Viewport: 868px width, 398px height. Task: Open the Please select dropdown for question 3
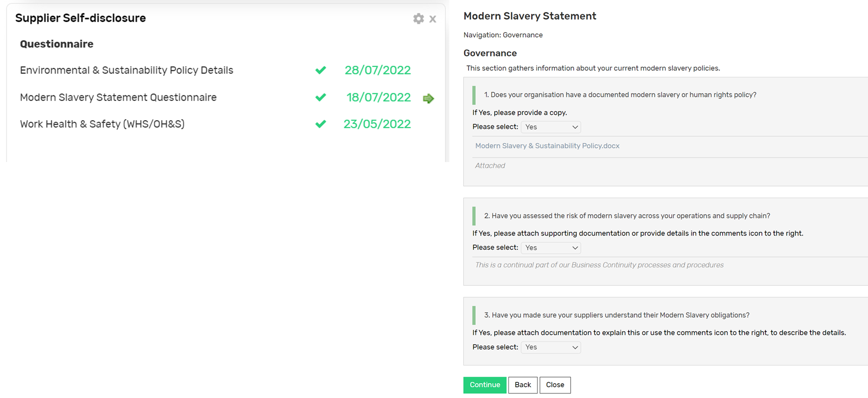tap(551, 347)
